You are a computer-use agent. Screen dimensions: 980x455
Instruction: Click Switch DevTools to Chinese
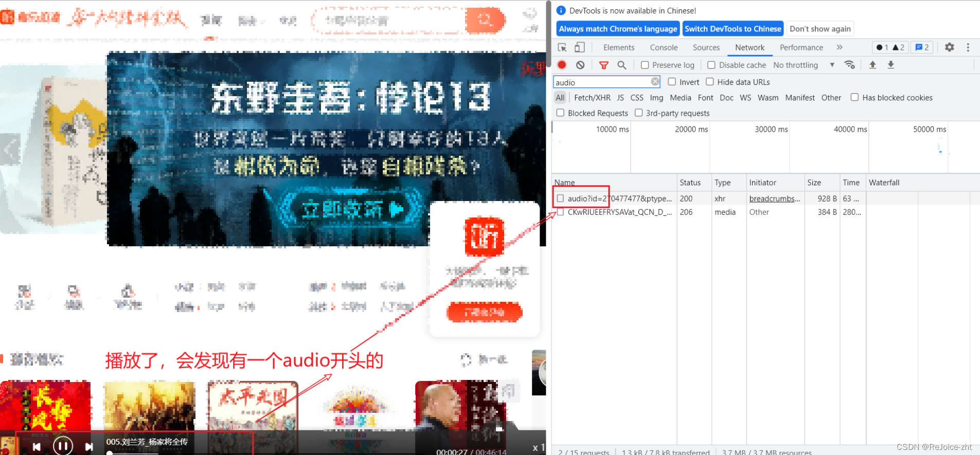point(733,29)
